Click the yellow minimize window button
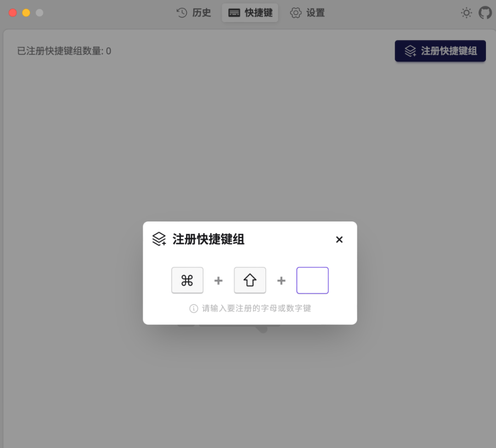 coord(26,12)
